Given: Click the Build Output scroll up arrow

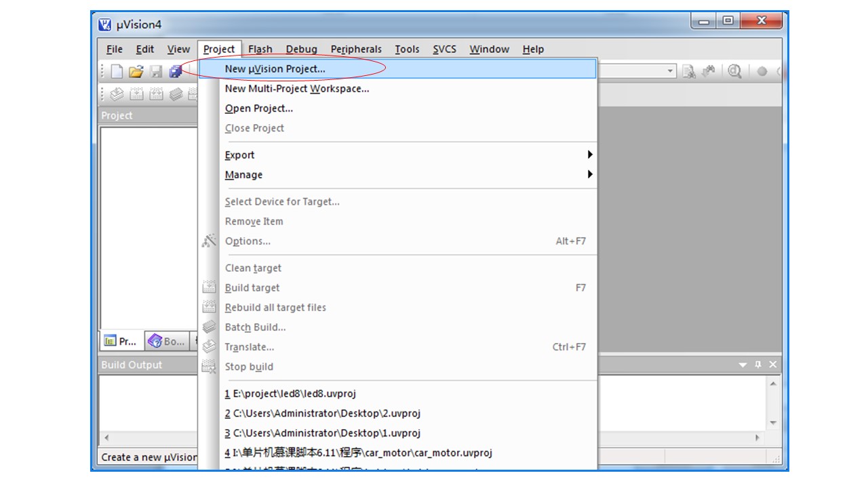Looking at the screenshot, I should click(773, 384).
